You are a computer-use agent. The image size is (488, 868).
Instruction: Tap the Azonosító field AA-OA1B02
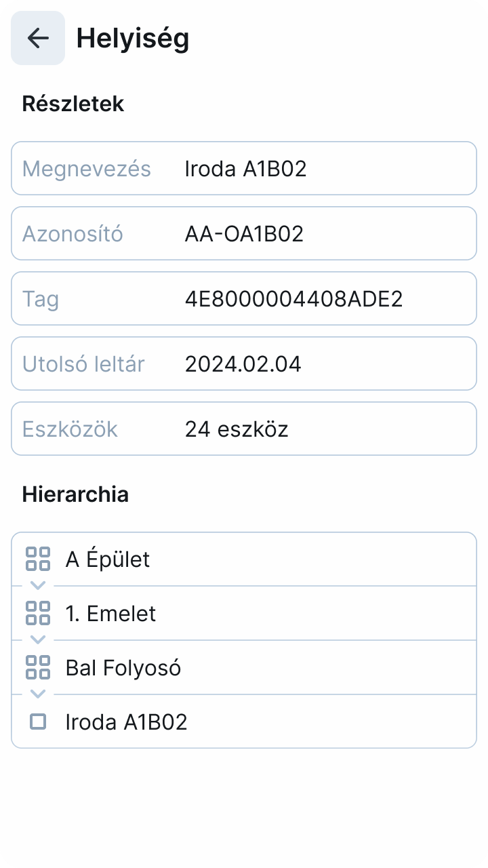(x=244, y=233)
